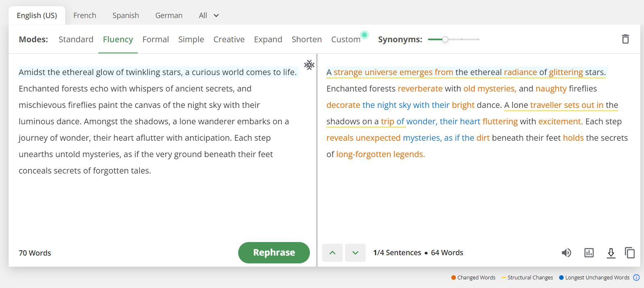Click the Synonyms slider handle

point(445,39)
